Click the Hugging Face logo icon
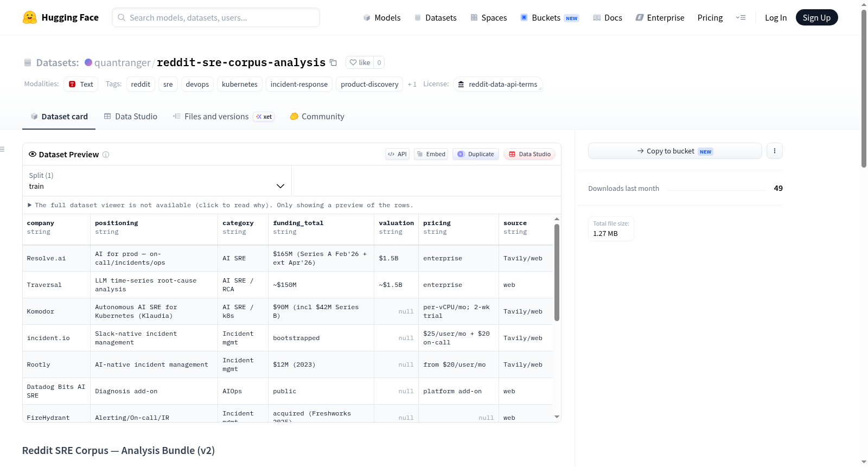Screen dimensions: 868x467 30,17
